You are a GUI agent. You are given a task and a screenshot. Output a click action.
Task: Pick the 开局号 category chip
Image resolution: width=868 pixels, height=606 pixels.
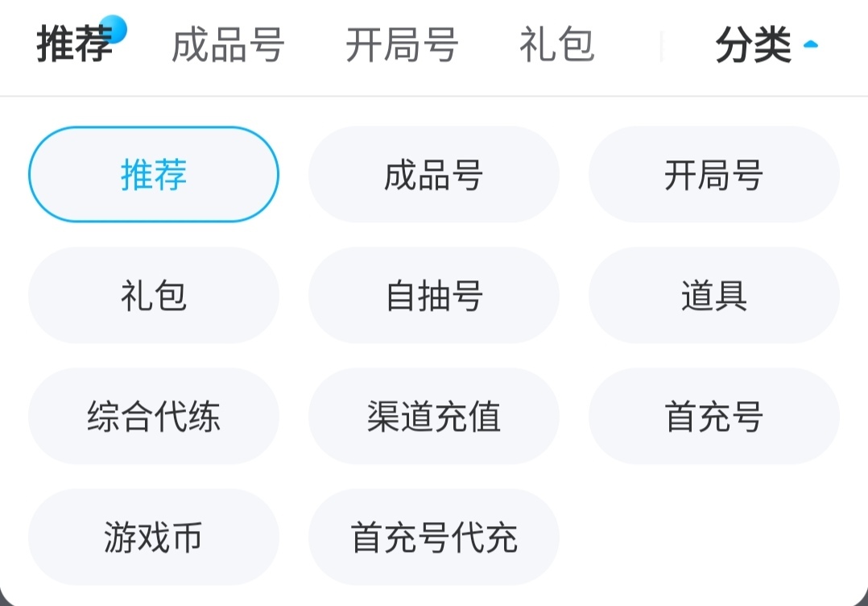coord(713,174)
